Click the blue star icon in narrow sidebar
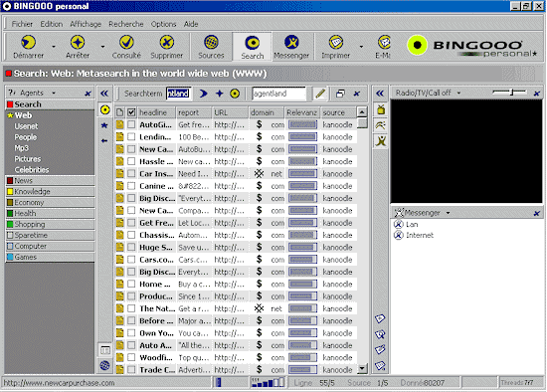The image size is (547, 392). pyautogui.click(x=104, y=125)
